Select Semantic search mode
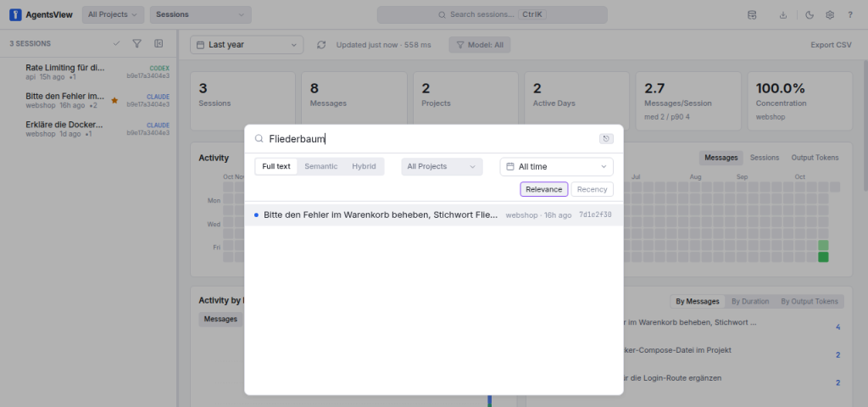Viewport: 868px width, 407px height. (321, 166)
